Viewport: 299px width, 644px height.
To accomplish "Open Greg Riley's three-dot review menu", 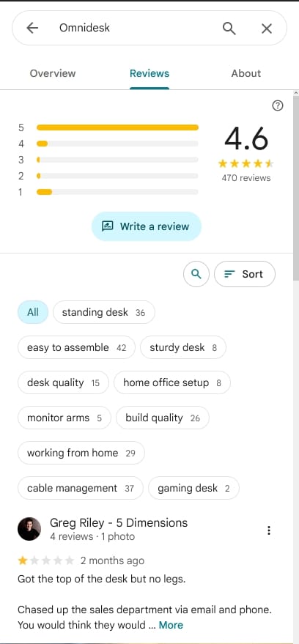I will (269, 530).
